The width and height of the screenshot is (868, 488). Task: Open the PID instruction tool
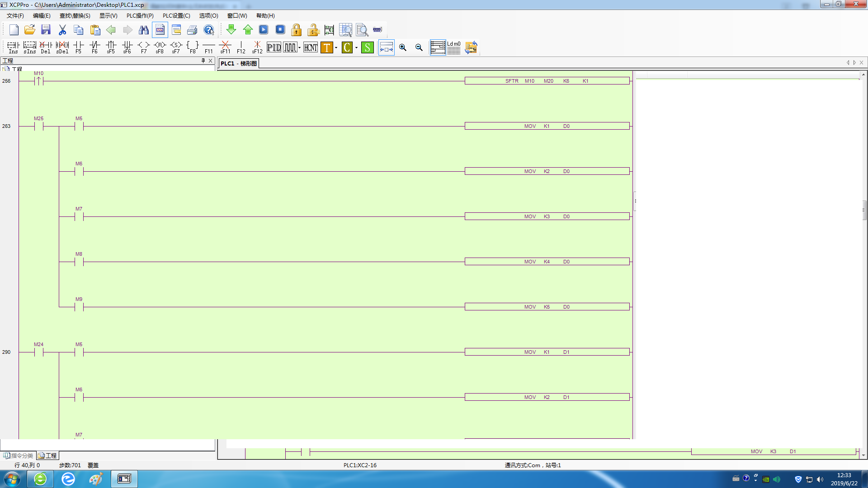pos(274,47)
